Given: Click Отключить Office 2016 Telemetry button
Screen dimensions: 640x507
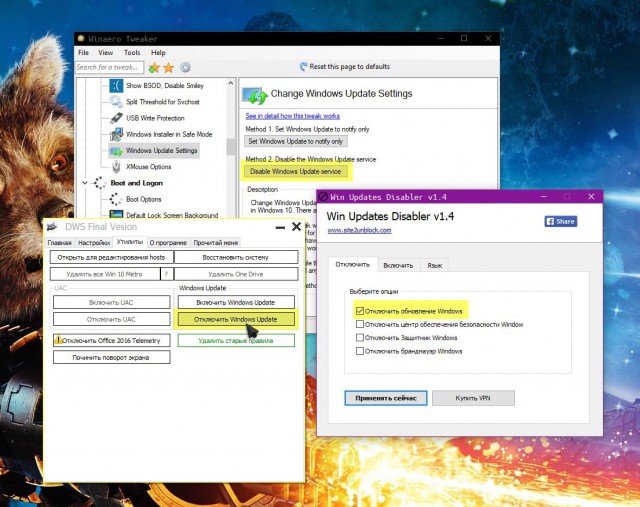Looking at the screenshot, I should (x=111, y=340).
